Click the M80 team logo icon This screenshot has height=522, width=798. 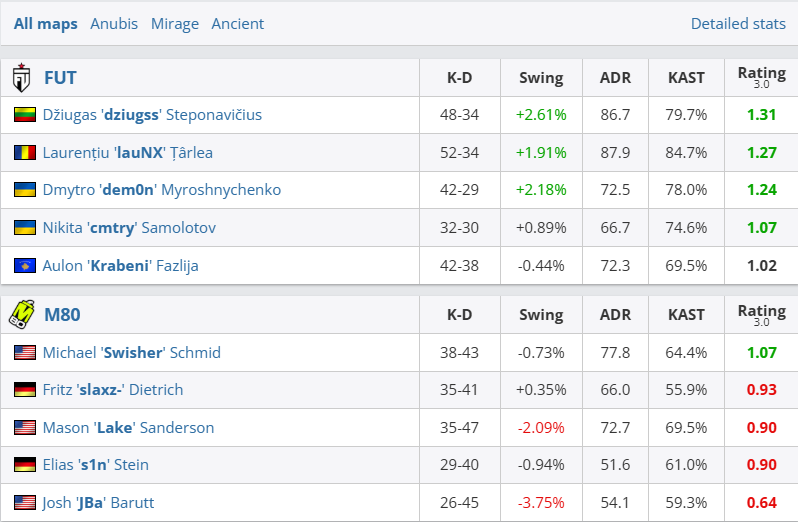coord(22,314)
